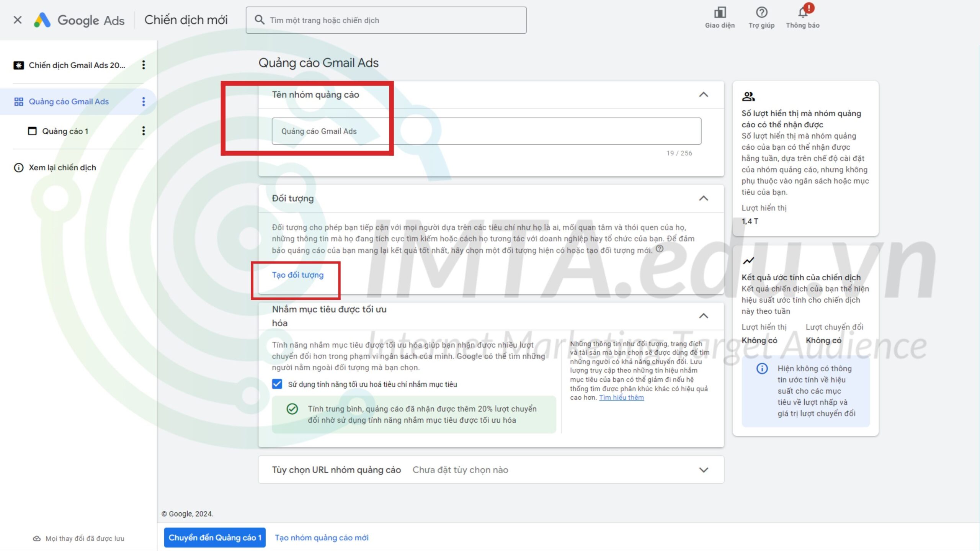Click the 19 / 256 character counter

point(679,153)
